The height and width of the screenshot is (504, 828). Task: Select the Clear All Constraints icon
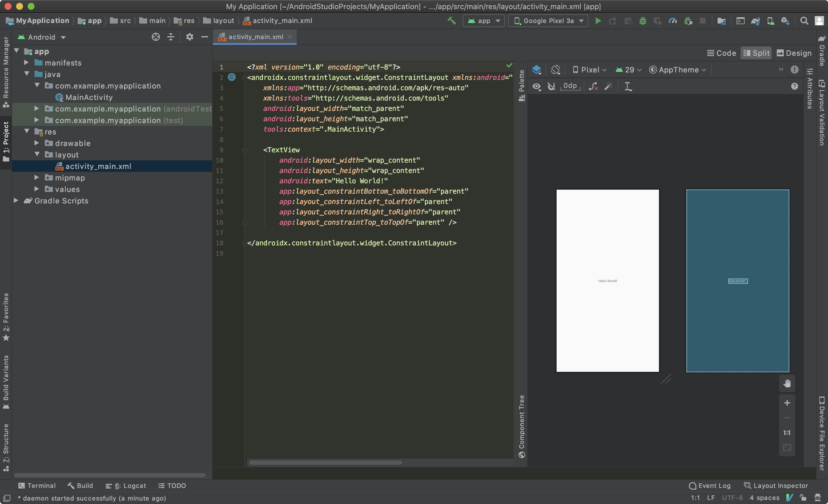click(593, 86)
